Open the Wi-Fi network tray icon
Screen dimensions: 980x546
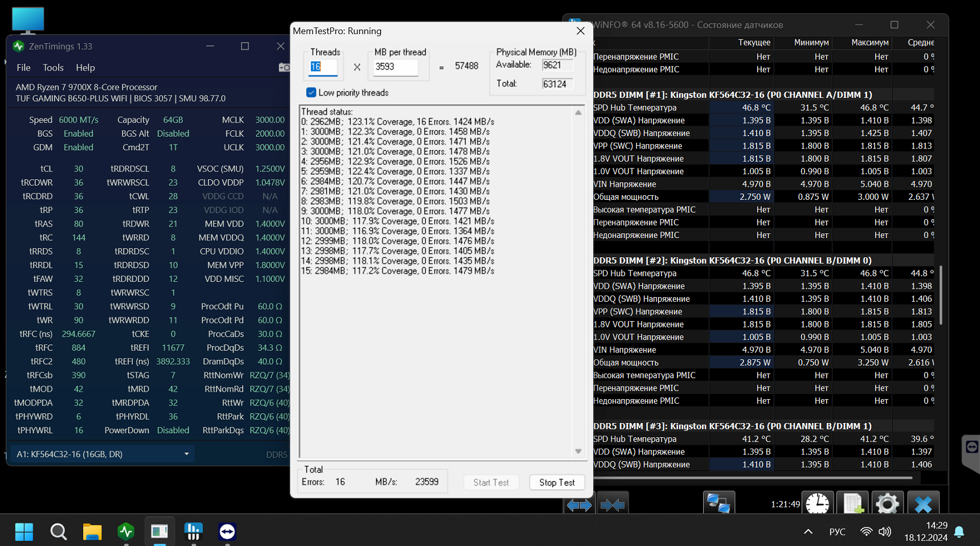(866, 532)
